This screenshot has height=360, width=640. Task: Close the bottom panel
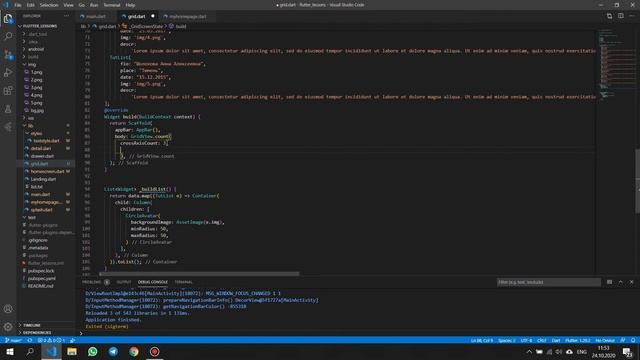click(x=632, y=282)
